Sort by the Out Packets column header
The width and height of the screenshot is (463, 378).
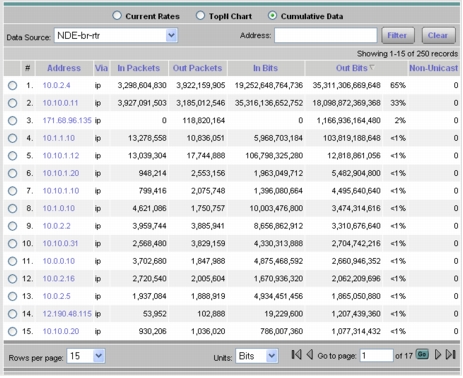(197, 68)
